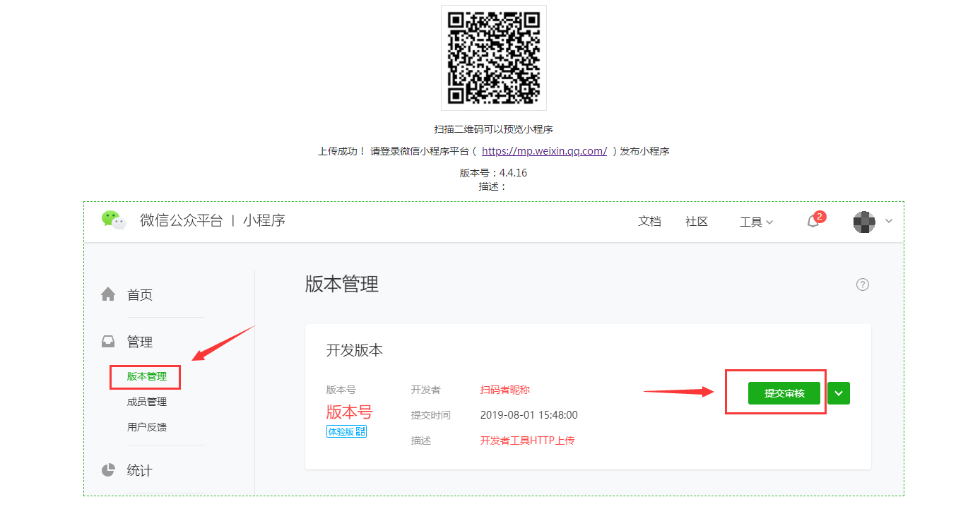Open the 文档 menu item
This screenshot has width=980, height=509.
[649, 221]
